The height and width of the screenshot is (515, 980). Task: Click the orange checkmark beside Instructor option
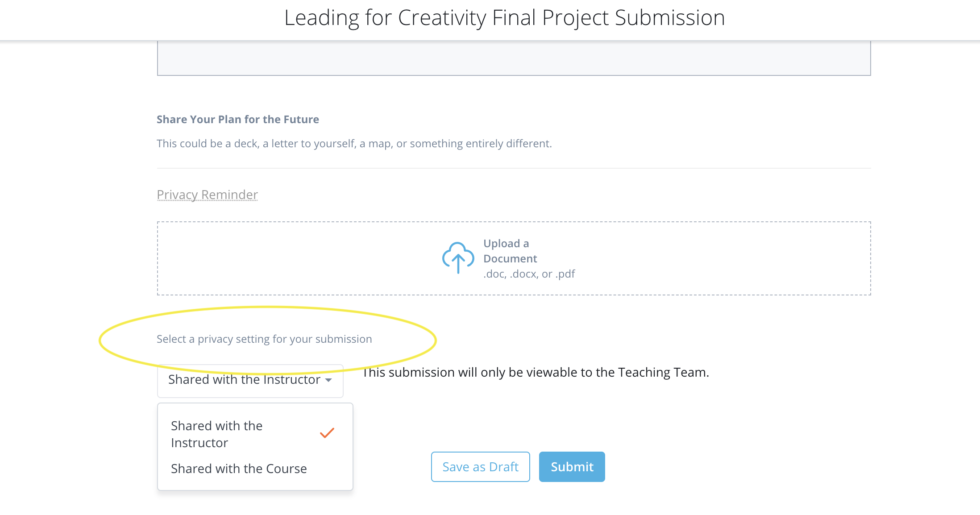(327, 433)
